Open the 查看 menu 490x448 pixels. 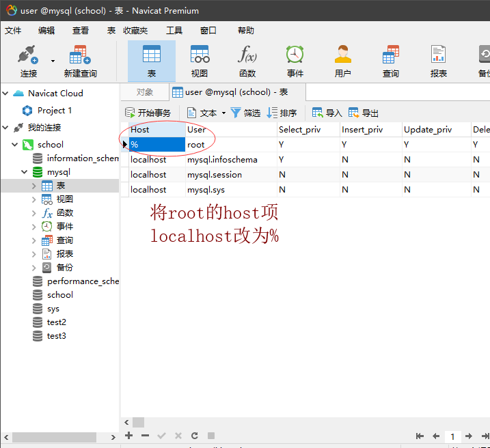coord(81,31)
